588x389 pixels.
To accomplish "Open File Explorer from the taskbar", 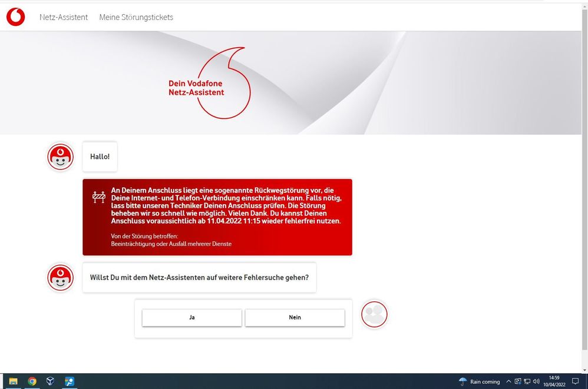I will click(14, 381).
